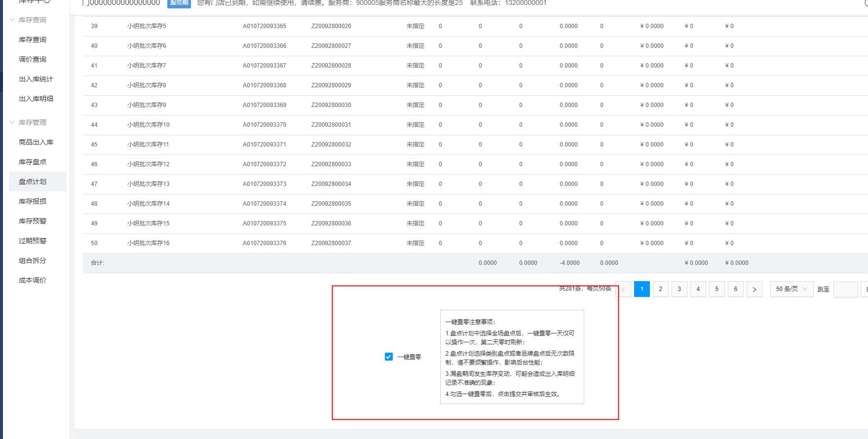
Task: Select 出入库统计 menu item
Action: click(x=36, y=79)
